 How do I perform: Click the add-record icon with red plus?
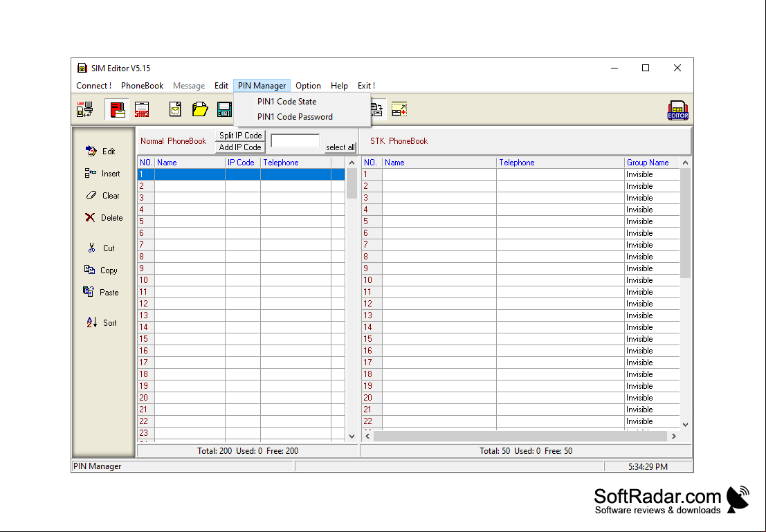click(x=399, y=109)
